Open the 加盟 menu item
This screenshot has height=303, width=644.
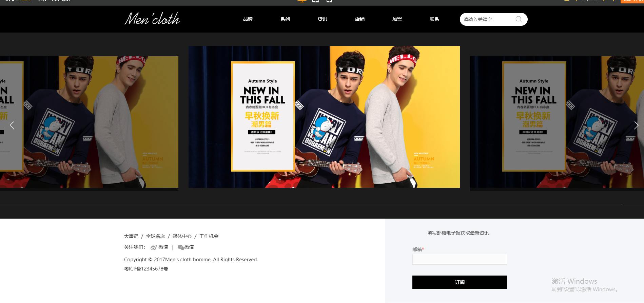pyautogui.click(x=397, y=19)
